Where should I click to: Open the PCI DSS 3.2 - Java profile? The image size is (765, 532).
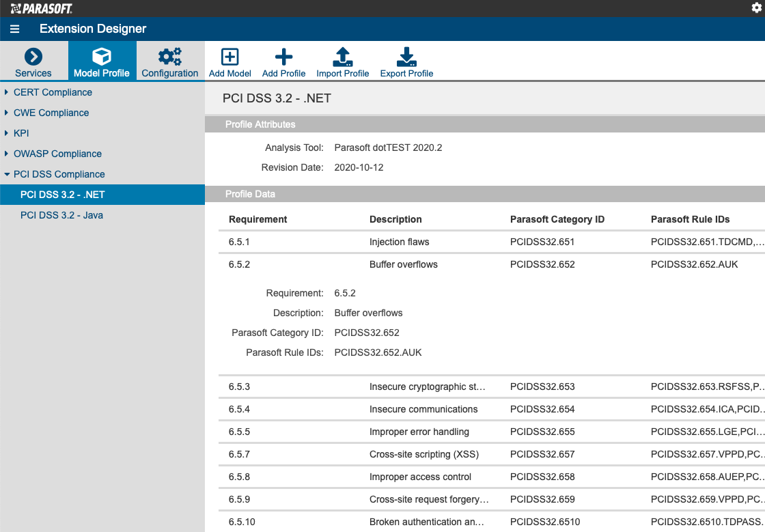coord(102,215)
